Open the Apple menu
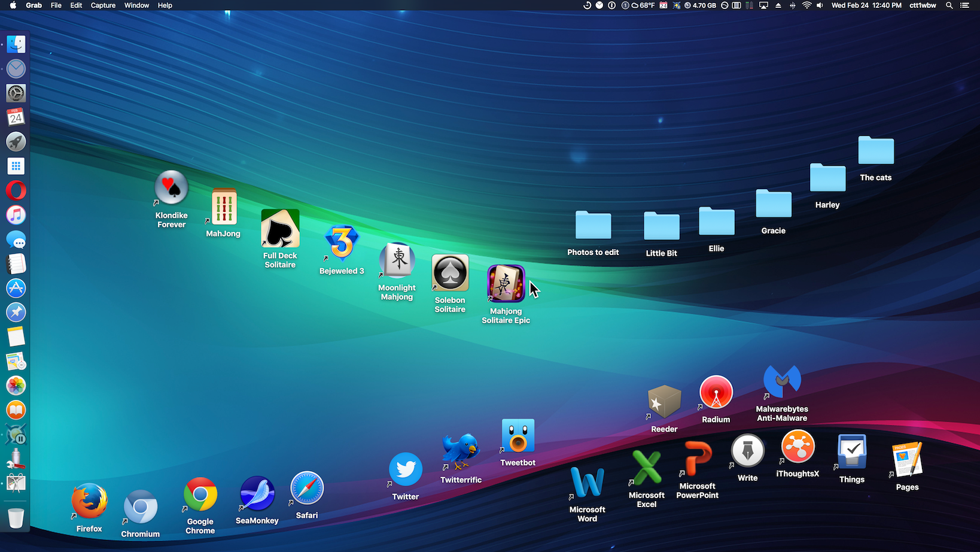Image resolution: width=980 pixels, height=552 pixels. (13, 5)
